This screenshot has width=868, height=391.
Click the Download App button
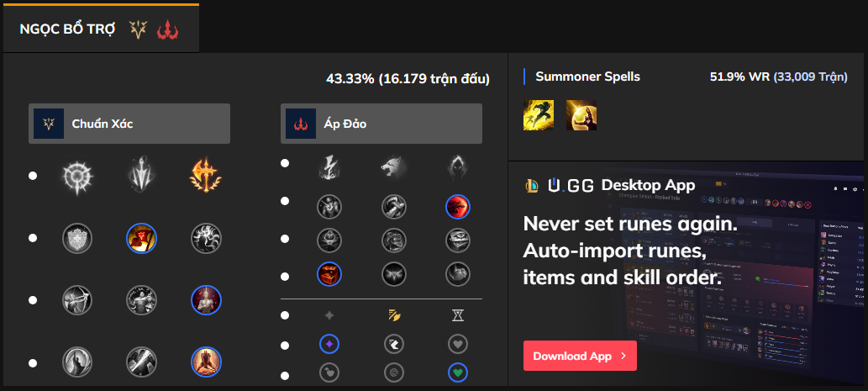(x=580, y=356)
